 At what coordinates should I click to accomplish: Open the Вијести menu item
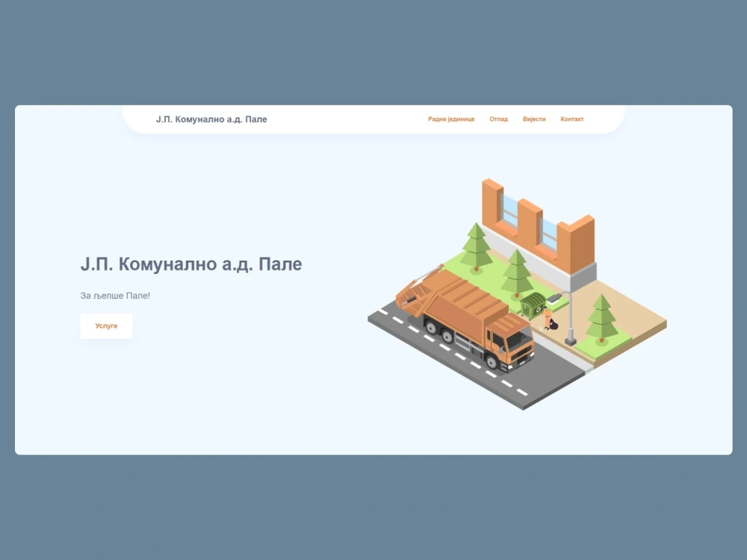[x=534, y=119]
